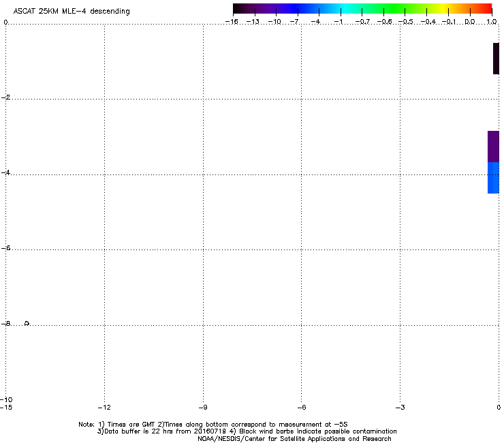Click the plot title ASCAT 25KM MLE-4 descending
Viewport: 504px width, 443px height.
pos(72,12)
